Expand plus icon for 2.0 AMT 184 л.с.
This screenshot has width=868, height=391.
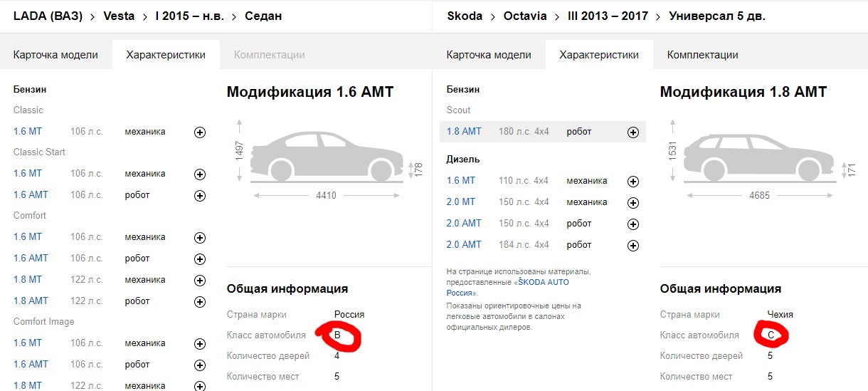point(633,246)
